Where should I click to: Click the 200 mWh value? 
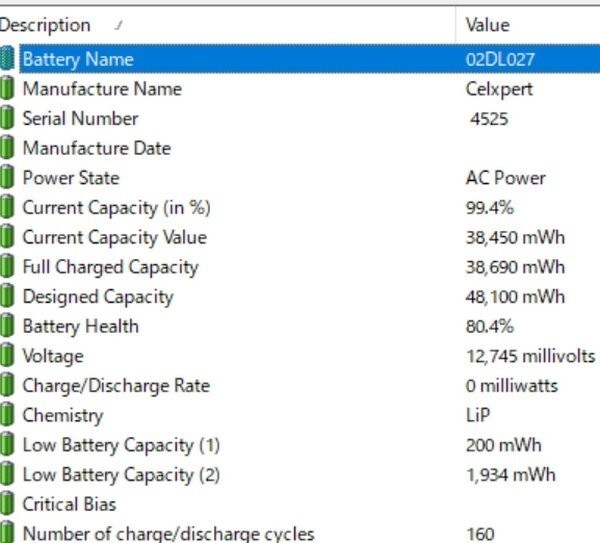coord(504,445)
